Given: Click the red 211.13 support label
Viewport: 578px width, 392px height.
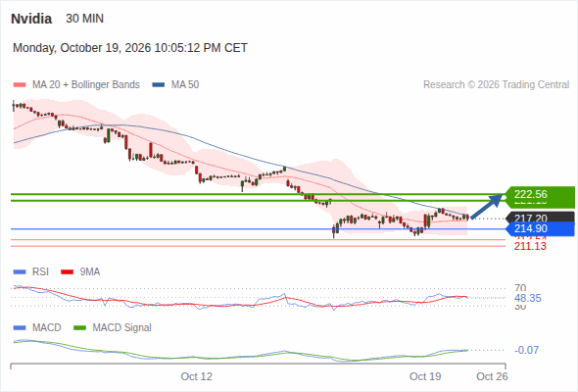Looking at the screenshot, I should (530, 246).
